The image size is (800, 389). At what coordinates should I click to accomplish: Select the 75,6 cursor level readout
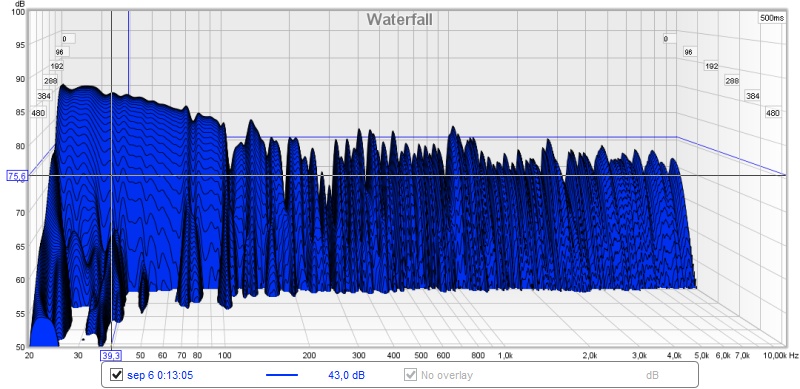[17, 176]
